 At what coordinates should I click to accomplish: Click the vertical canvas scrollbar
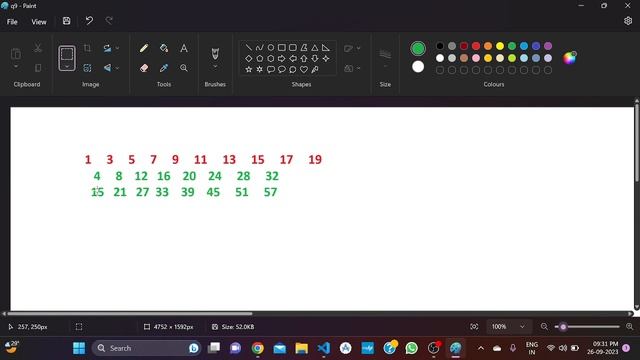[x=637, y=142]
